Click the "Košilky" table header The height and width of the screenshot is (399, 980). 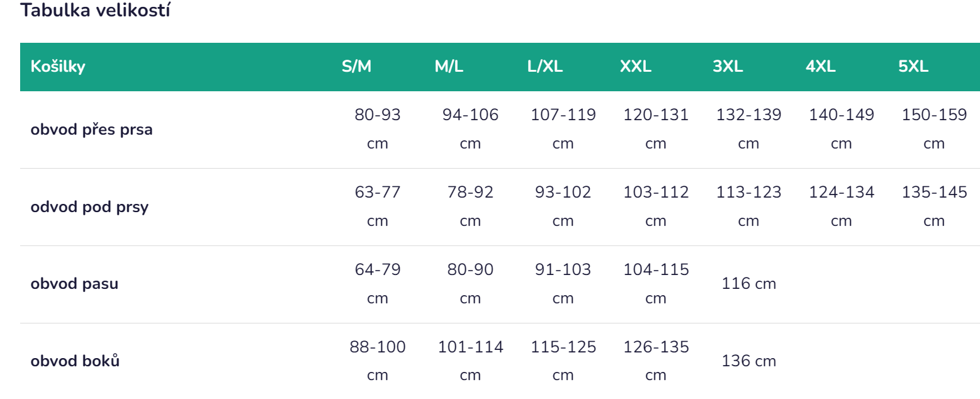coord(58,67)
